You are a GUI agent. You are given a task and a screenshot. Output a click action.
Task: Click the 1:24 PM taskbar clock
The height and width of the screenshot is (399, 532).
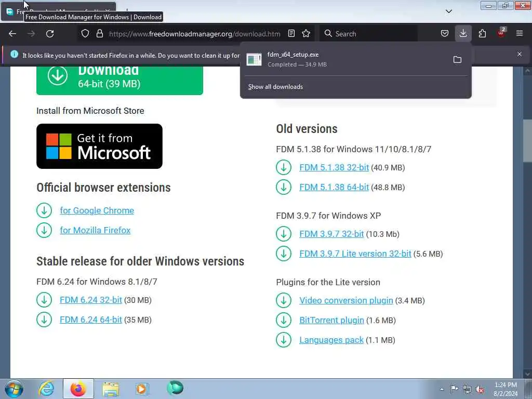point(506,389)
